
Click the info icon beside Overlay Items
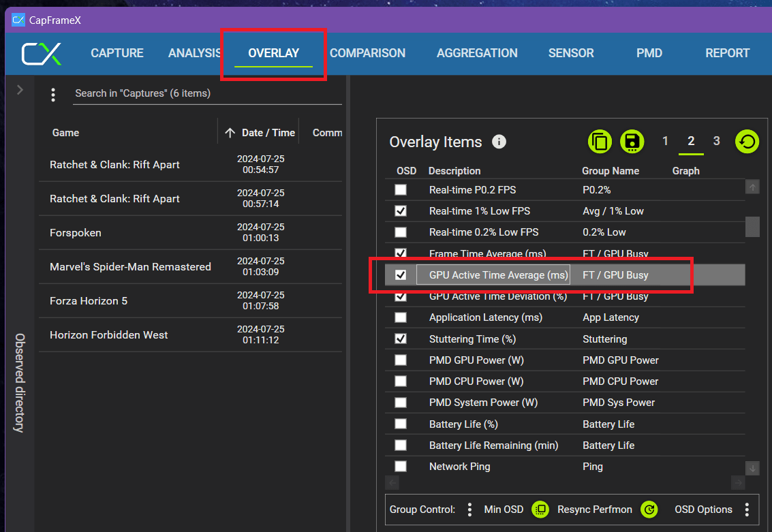(499, 142)
